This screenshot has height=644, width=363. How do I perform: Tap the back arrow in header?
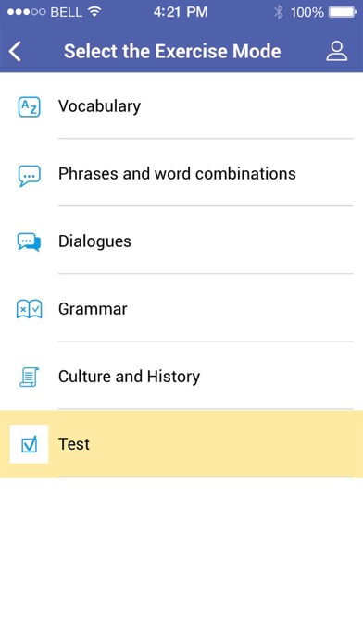[x=15, y=52]
